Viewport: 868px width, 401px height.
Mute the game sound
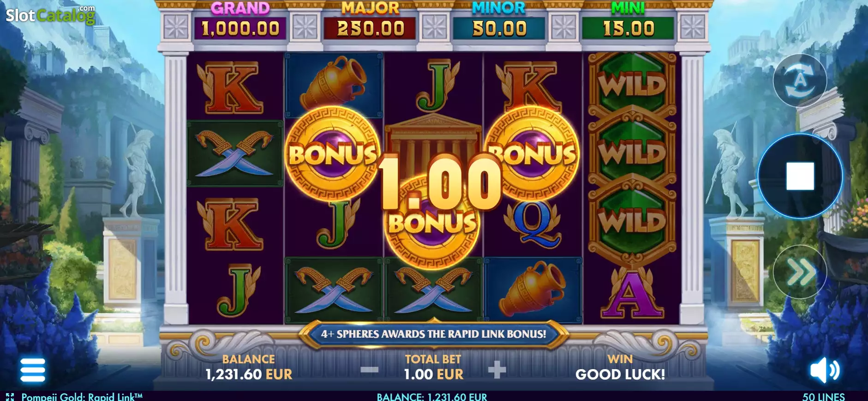825,371
